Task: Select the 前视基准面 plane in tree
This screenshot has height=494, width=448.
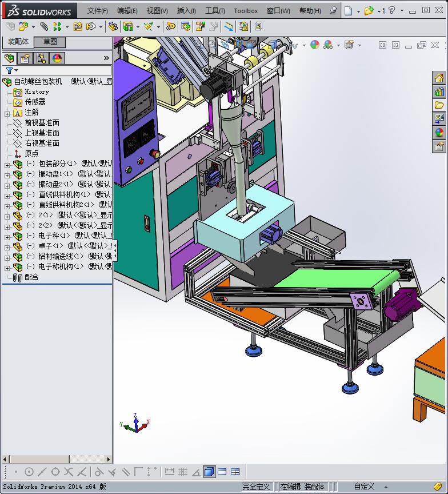Action: [42, 122]
